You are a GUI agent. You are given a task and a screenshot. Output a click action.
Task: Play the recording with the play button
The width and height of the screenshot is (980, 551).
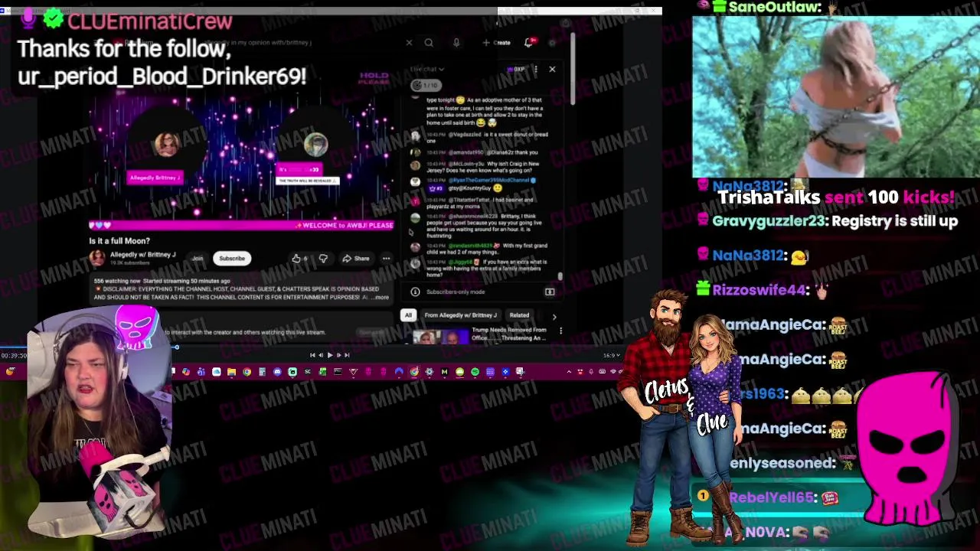[x=330, y=355]
